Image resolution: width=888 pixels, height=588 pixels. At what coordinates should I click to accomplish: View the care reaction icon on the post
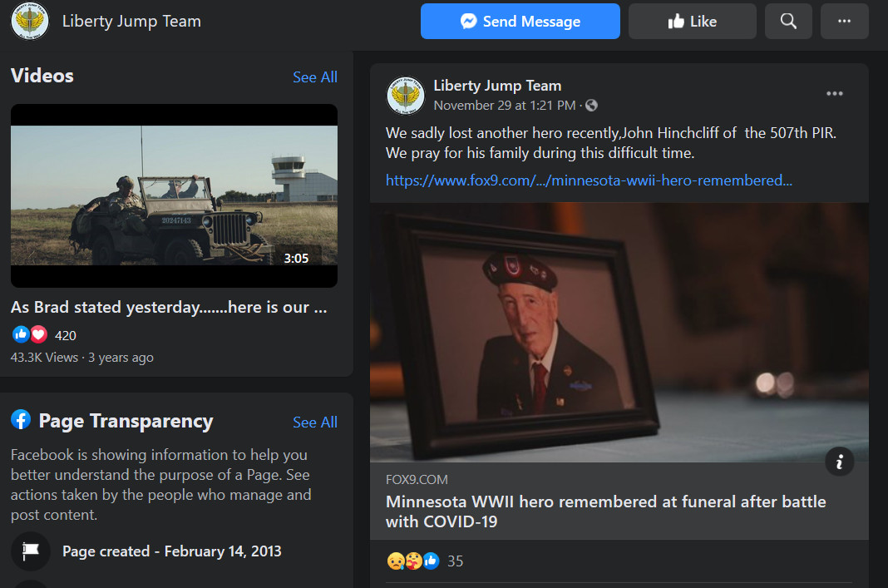(x=413, y=561)
